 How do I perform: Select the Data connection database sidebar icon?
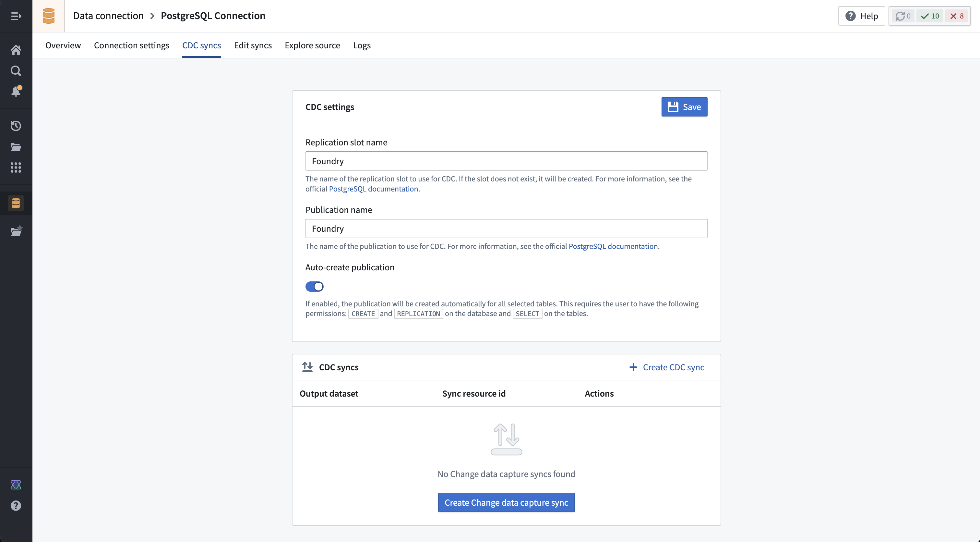16,203
